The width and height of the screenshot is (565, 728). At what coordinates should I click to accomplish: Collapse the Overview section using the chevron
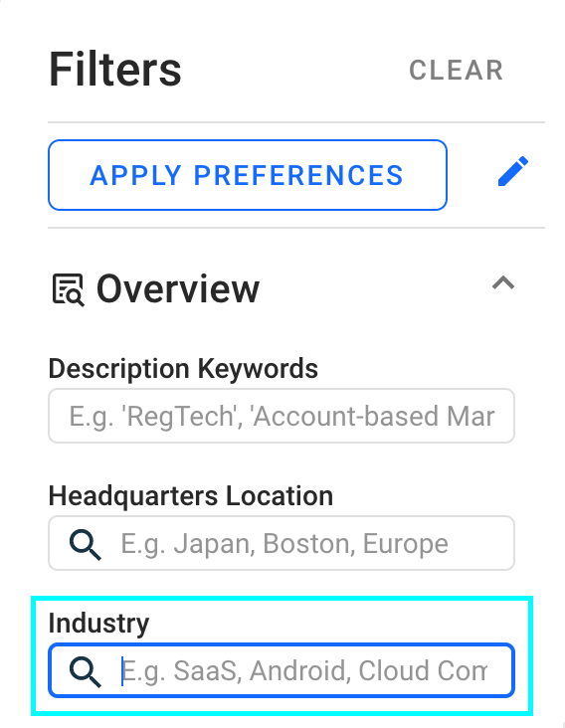[503, 282]
